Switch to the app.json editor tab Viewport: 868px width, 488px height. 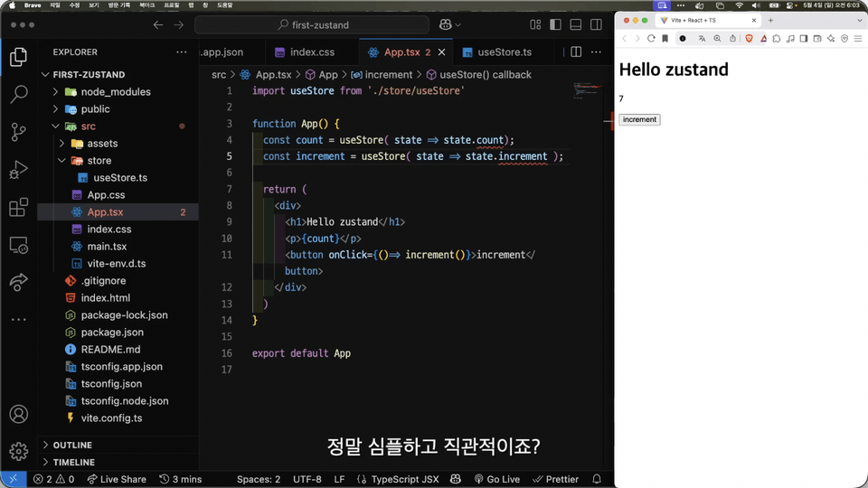coord(232,52)
